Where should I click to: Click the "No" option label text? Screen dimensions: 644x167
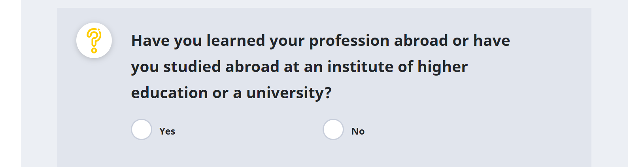click(358, 131)
